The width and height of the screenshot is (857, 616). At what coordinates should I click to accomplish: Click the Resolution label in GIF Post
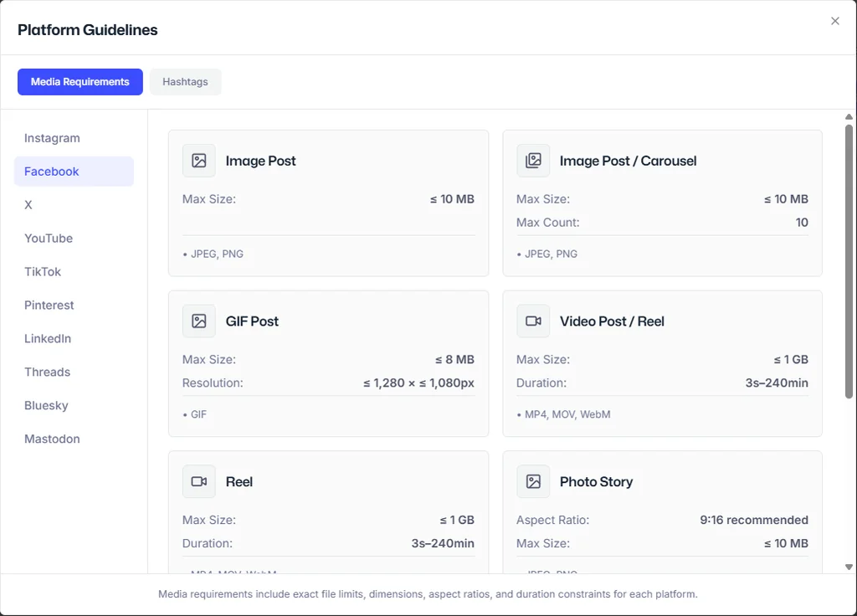[x=213, y=383]
